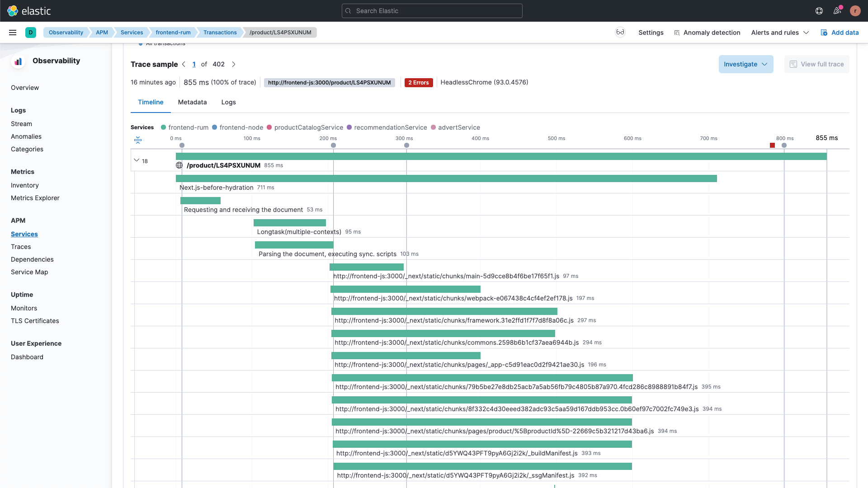Toggle the trace timeline collapse arrow
The width and height of the screenshot is (868, 488).
(x=137, y=160)
